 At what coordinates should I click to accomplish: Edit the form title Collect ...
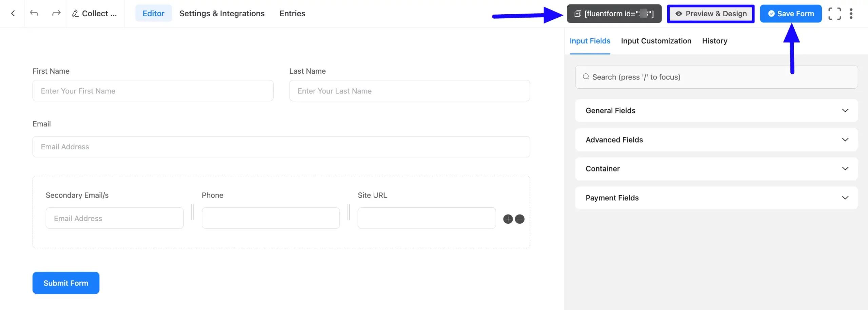click(x=95, y=14)
